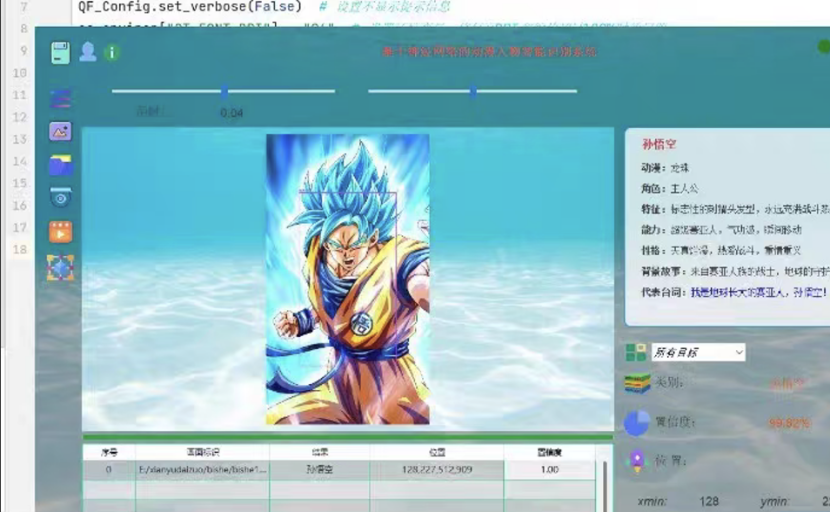Open the sidebar hamburger menu icon
Screen dimensions: 830x512
61,98
